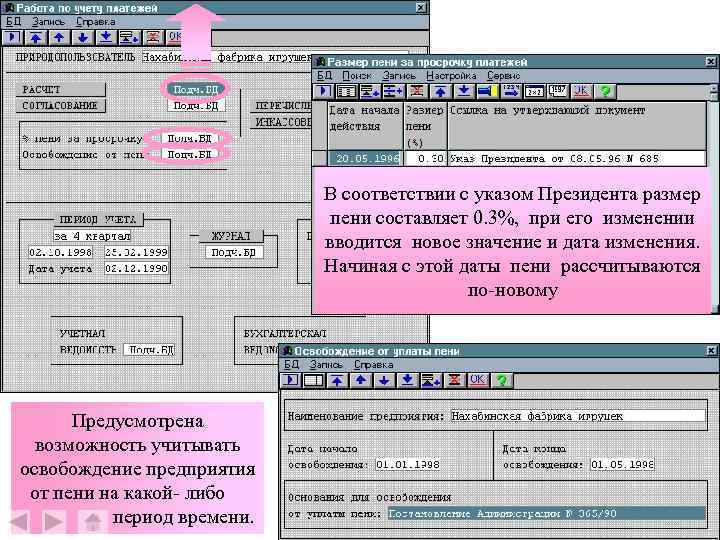The image size is (720, 540).
Task: Click the 'за 4 квартал' period field
Action: pos(92,236)
